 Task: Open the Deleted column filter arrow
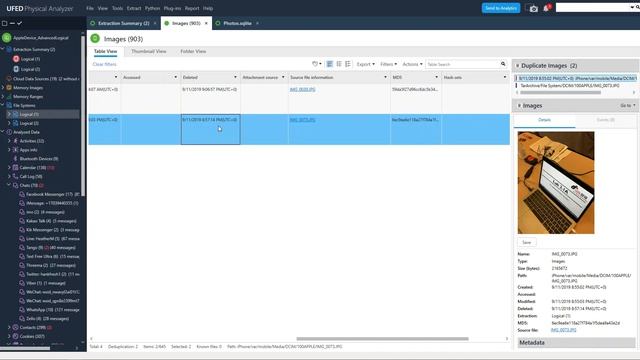pyautogui.click(x=235, y=77)
